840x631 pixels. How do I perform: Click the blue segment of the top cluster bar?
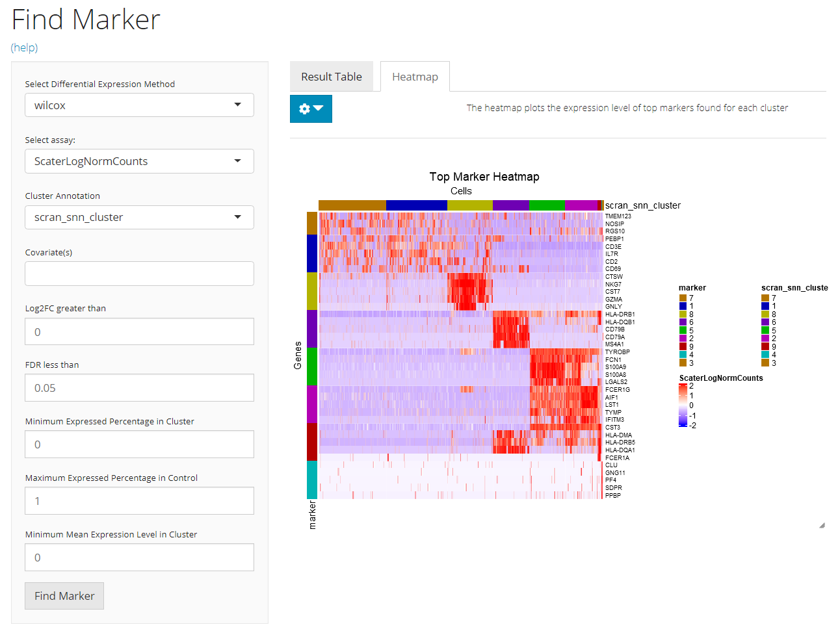coord(416,205)
